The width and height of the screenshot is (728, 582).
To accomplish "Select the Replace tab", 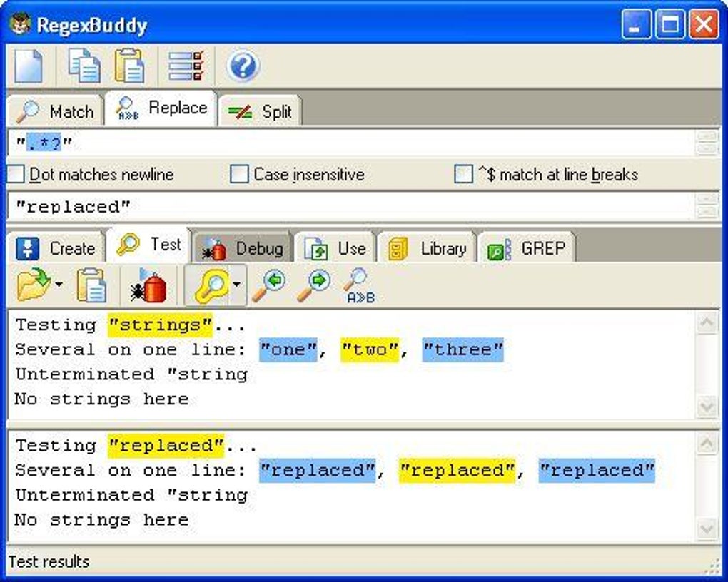I will (161, 108).
